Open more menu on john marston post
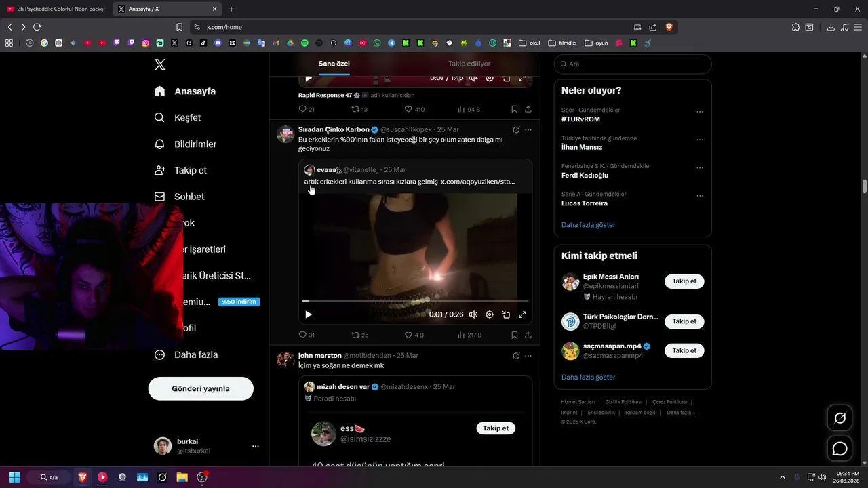The height and width of the screenshot is (488, 868). point(528,355)
